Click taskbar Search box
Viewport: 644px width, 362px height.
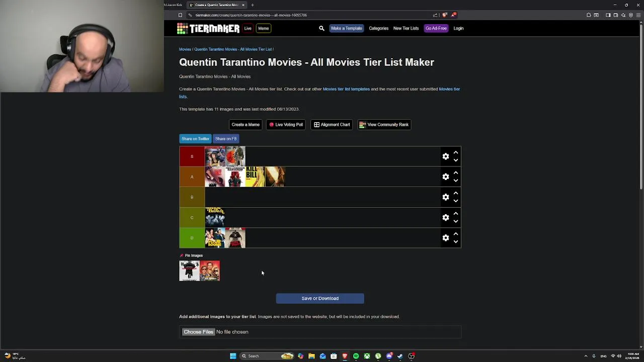point(267,356)
